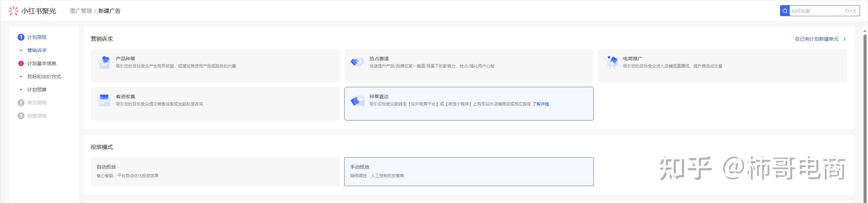Click the 客资收集 document icon
The image size is (868, 203).
104,101
